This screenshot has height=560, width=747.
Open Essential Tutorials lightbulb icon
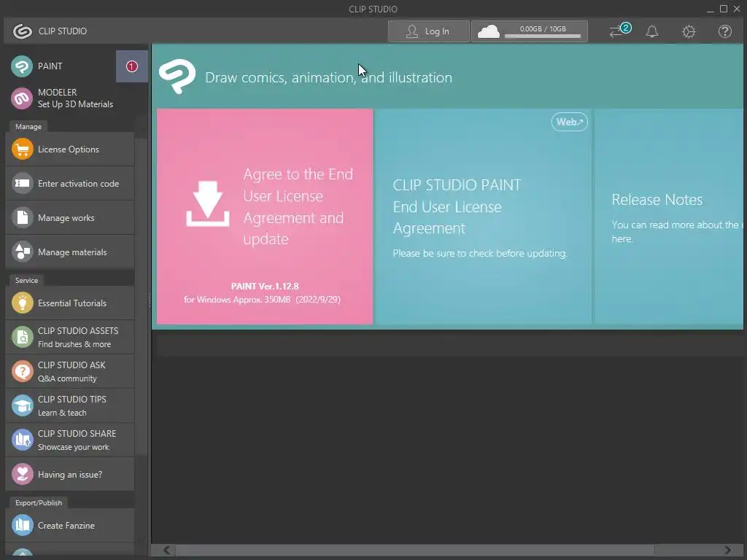22,303
